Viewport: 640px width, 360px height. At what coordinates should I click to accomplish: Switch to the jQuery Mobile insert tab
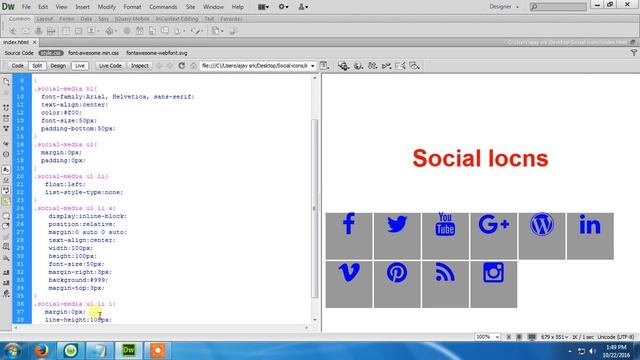click(132, 19)
